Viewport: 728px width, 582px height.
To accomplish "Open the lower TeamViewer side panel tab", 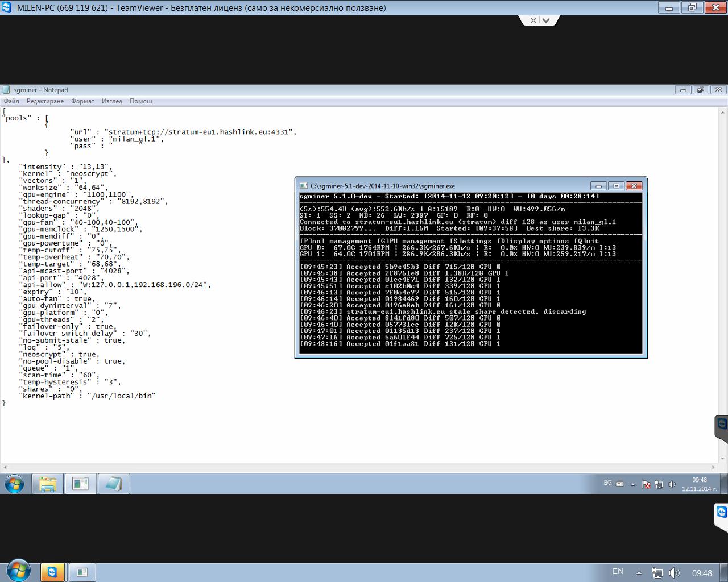I will pyautogui.click(x=721, y=517).
